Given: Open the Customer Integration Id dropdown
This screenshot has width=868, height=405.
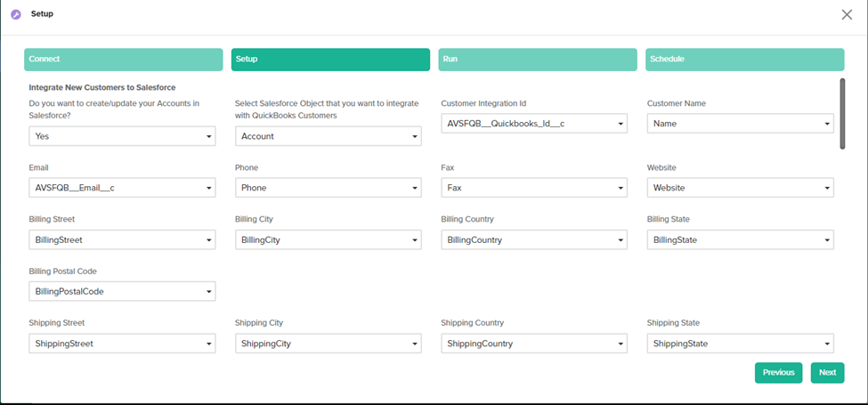Looking at the screenshot, I should click(533, 124).
